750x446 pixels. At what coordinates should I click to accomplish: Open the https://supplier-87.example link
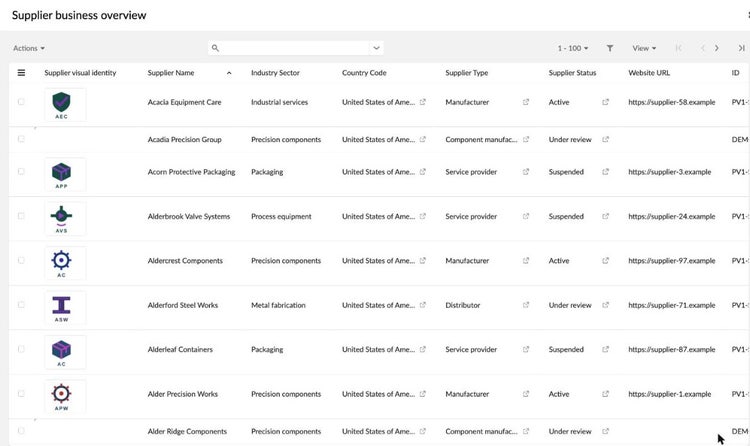coord(672,349)
